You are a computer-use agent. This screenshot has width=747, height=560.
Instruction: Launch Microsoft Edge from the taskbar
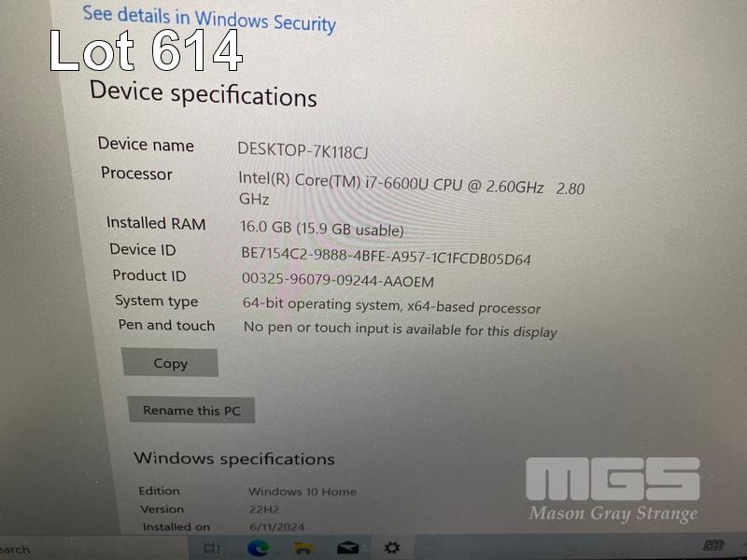click(259, 548)
